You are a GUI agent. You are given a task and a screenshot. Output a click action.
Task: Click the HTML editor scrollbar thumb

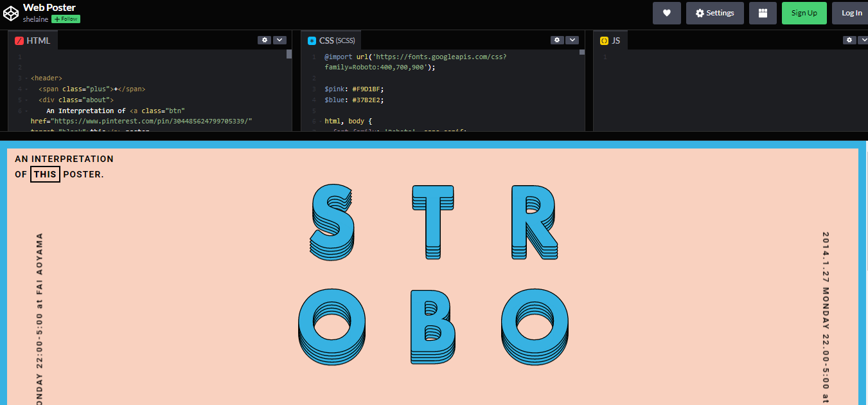[x=289, y=54]
